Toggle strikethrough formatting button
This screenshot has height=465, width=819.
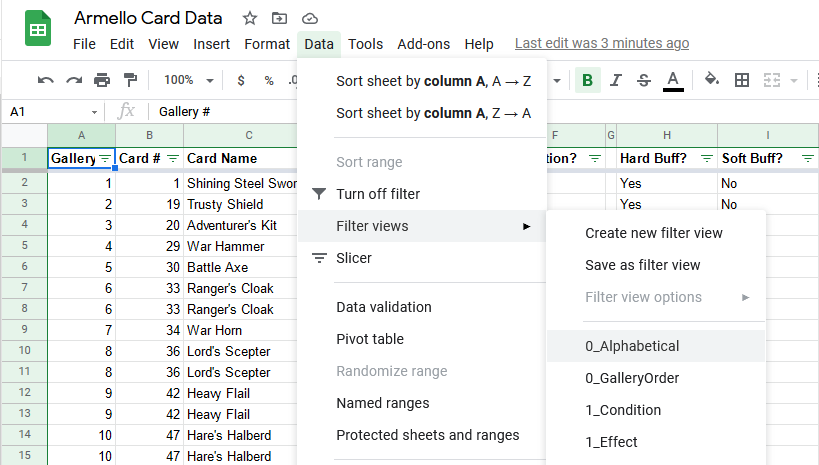644,80
